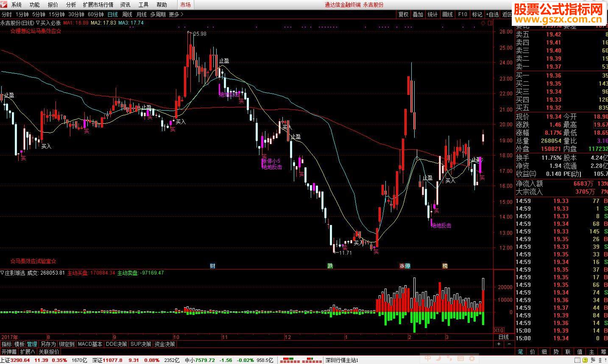The image size is (608, 364).
Task: Switch to the 分时 intraday period
Action: coord(7,14)
